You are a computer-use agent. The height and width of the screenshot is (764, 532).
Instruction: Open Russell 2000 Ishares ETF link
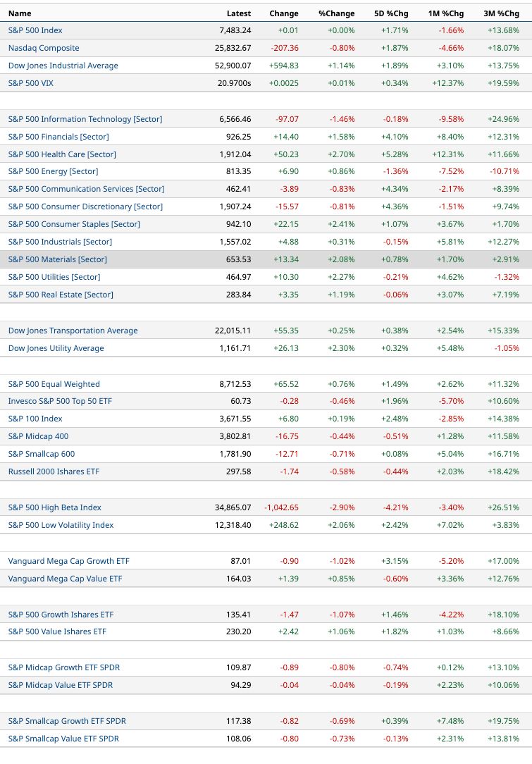(54, 472)
